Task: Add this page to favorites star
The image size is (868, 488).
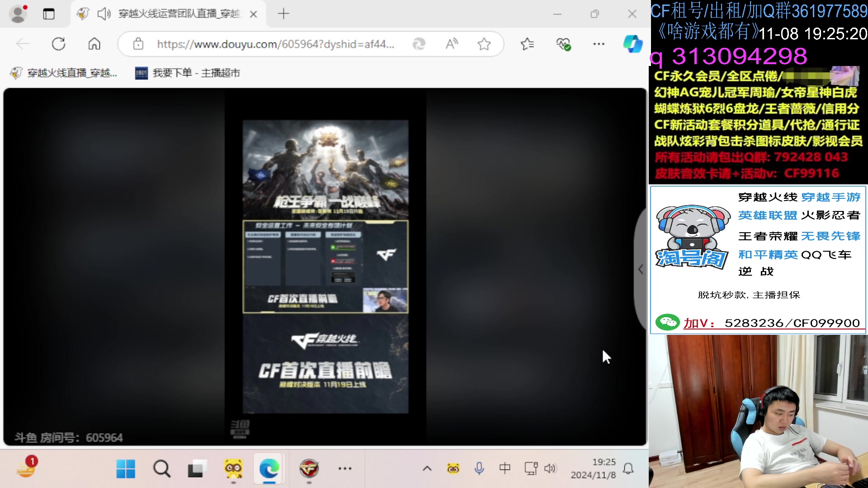Action: click(484, 44)
